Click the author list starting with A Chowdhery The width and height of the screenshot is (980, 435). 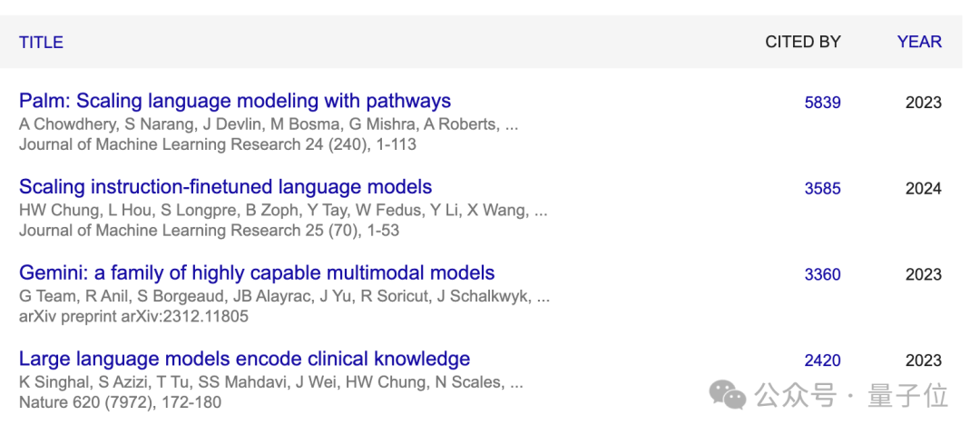click(x=269, y=124)
